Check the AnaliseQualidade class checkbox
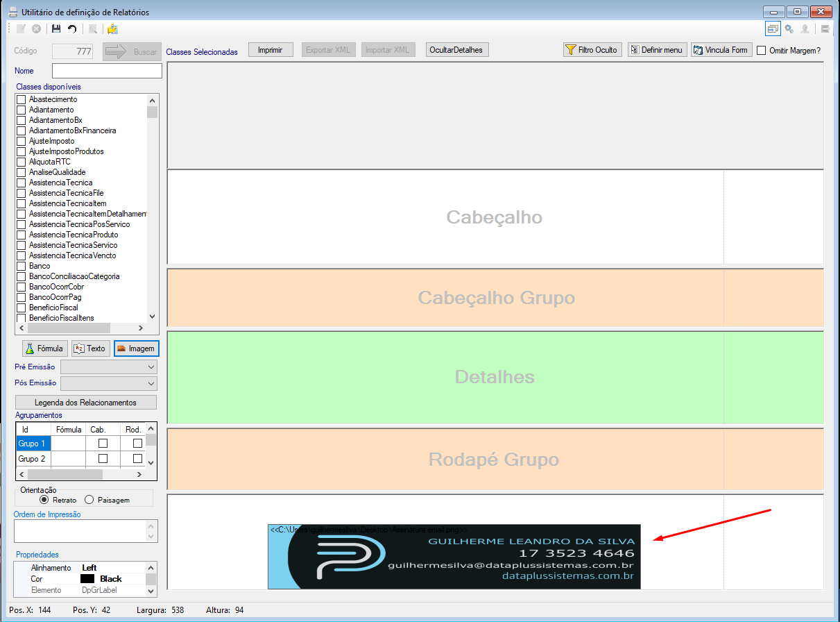Image resolution: width=840 pixels, height=622 pixels. click(x=22, y=172)
